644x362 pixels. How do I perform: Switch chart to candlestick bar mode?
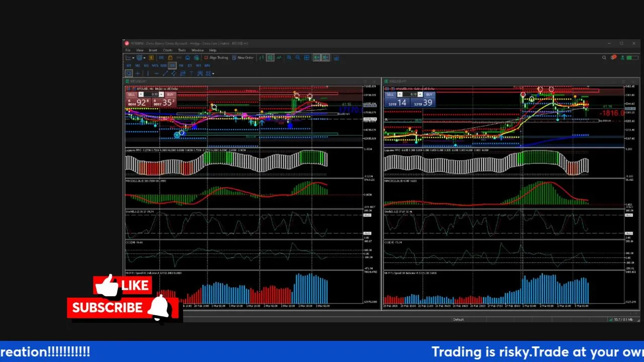pos(270,58)
